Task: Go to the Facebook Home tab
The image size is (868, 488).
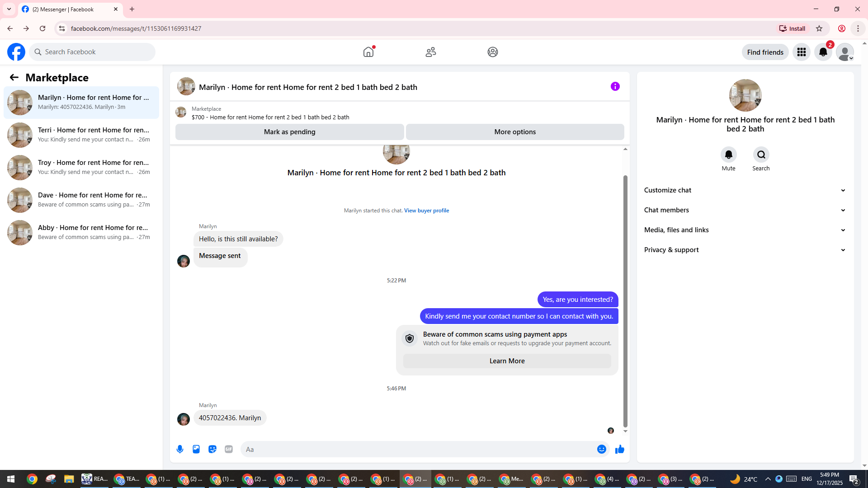Action: tap(368, 52)
